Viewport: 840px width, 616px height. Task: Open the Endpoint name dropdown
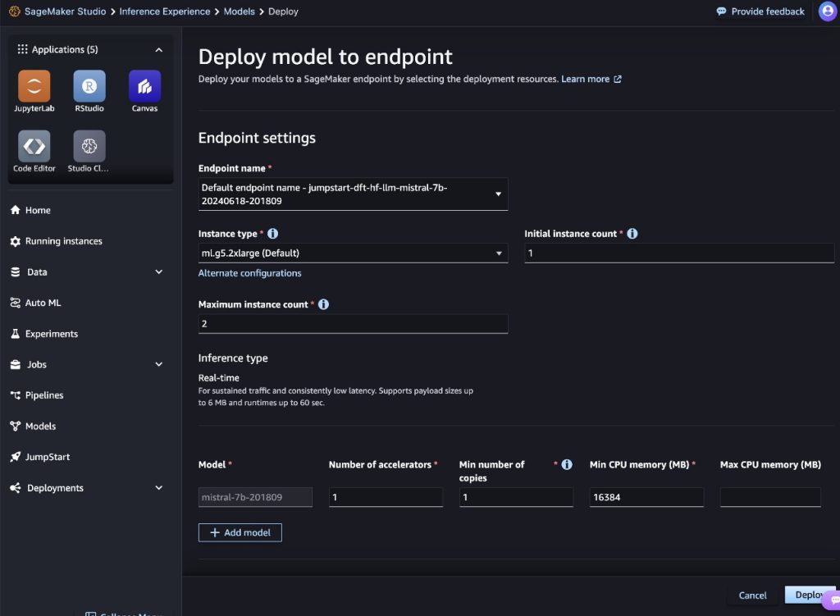[x=353, y=194]
